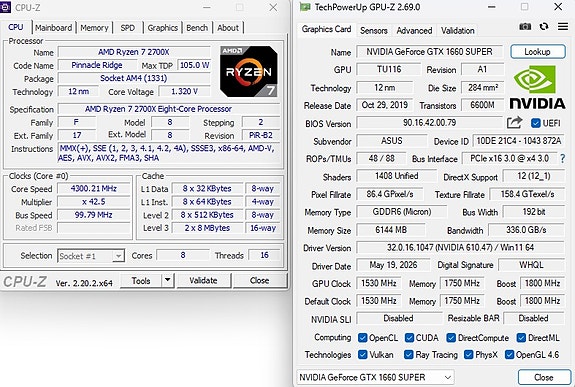Open the Graphics tab in CPU-Z
Screen dimensions: 575x387
tap(162, 28)
